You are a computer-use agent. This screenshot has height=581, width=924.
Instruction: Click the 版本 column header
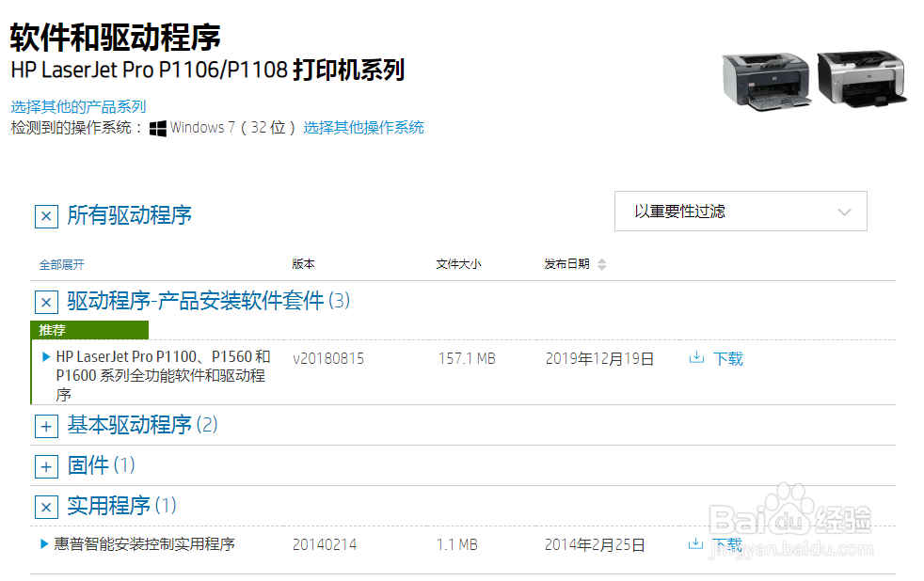click(304, 264)
